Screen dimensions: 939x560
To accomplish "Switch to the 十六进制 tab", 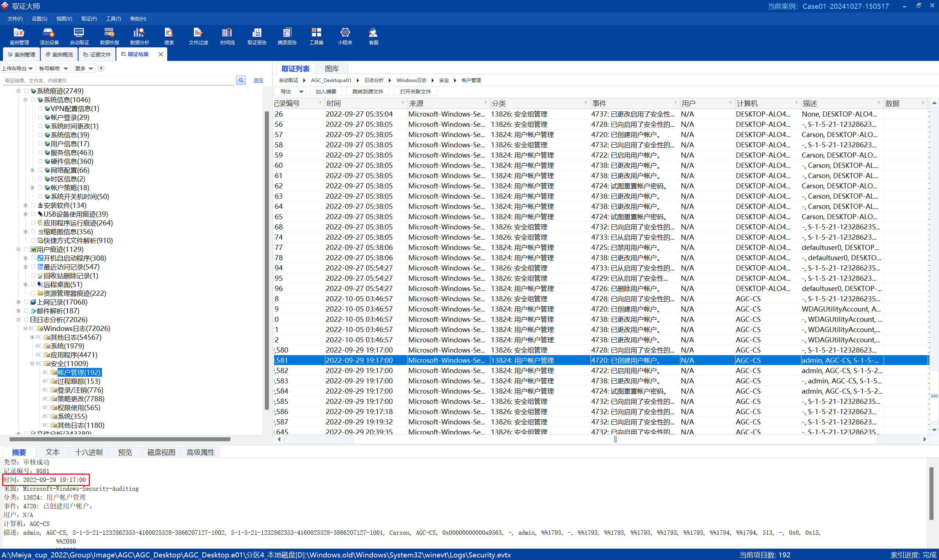I will [89, 452].
